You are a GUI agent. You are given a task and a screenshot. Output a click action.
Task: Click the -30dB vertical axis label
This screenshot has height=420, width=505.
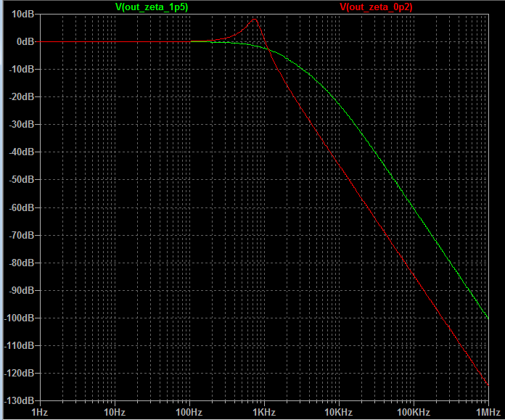21,124
